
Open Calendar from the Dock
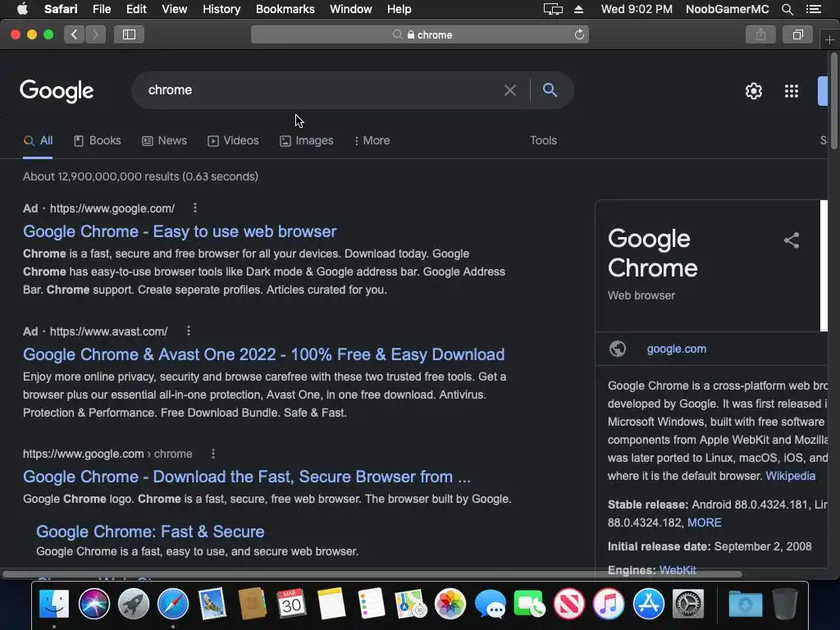click(x=291, y=604)
